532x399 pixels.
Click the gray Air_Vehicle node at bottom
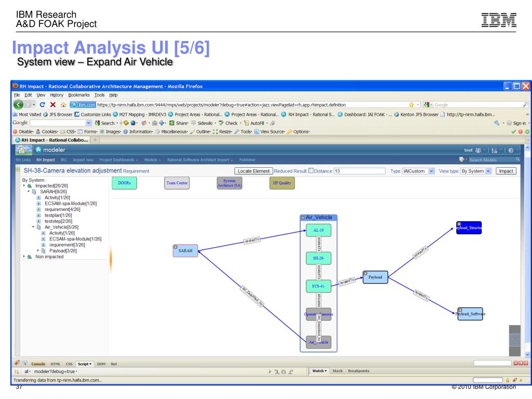coord(318,342)
